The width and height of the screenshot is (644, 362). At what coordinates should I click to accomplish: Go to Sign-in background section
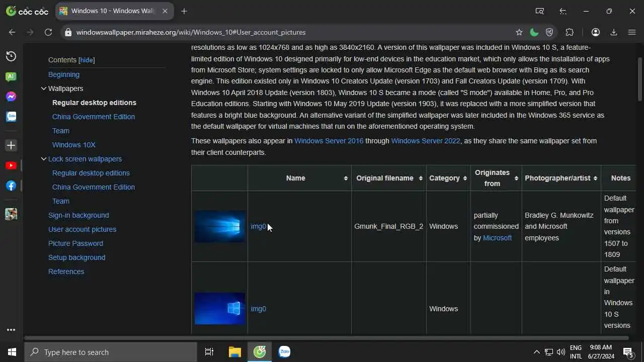tap(78, 215)
